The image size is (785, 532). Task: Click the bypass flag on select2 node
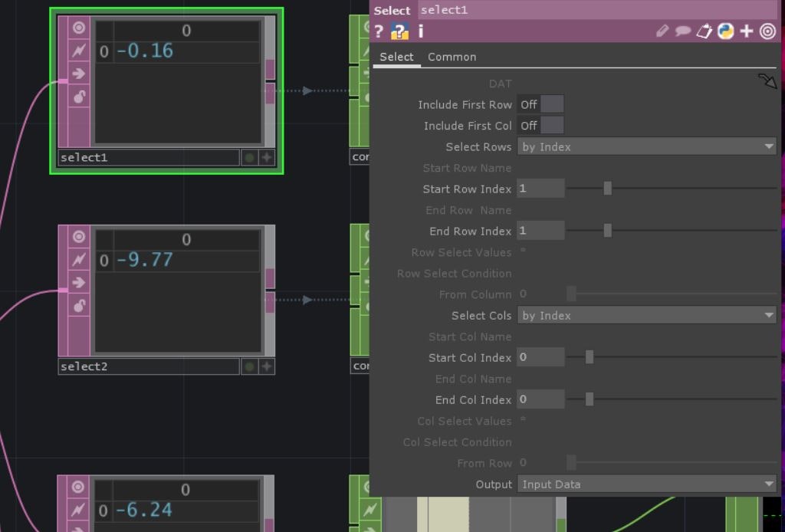(x=79, y=259)
